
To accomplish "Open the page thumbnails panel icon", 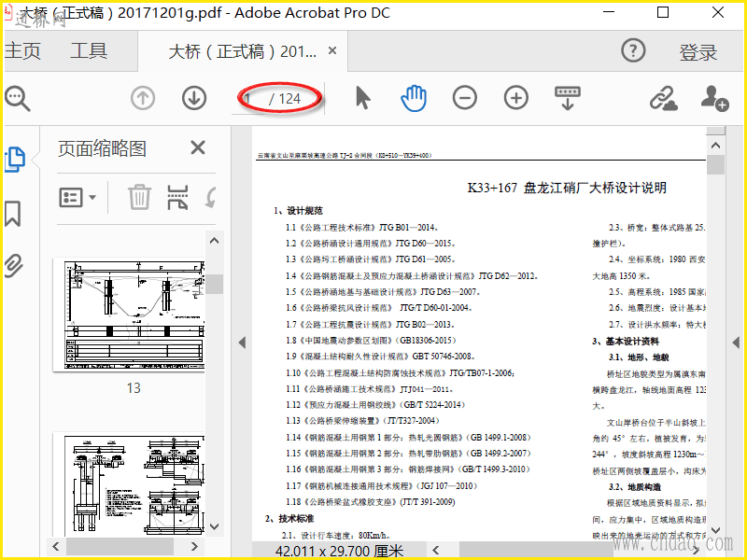I will tap(14, 159).
